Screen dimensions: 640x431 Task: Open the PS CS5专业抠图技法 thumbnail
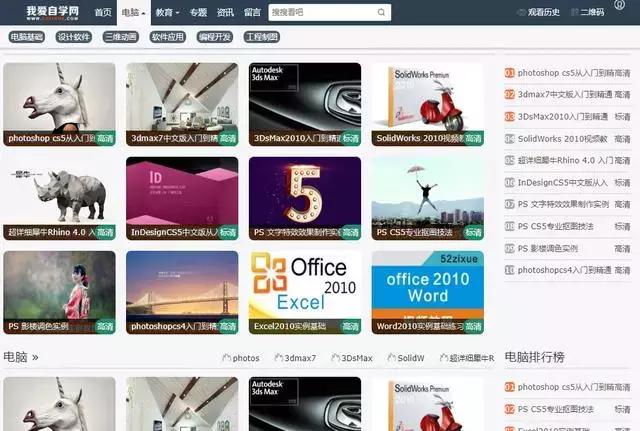pyautogui.click(x=428, y=198)
